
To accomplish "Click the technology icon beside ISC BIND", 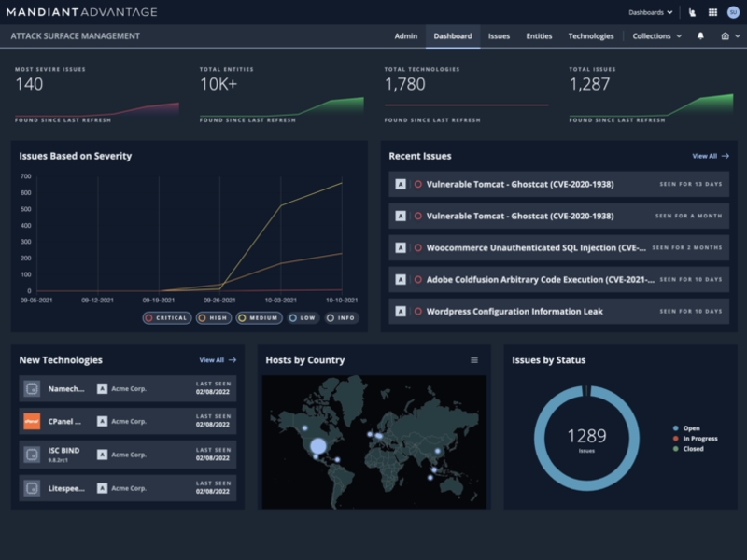I will click(x=32, y=455).
